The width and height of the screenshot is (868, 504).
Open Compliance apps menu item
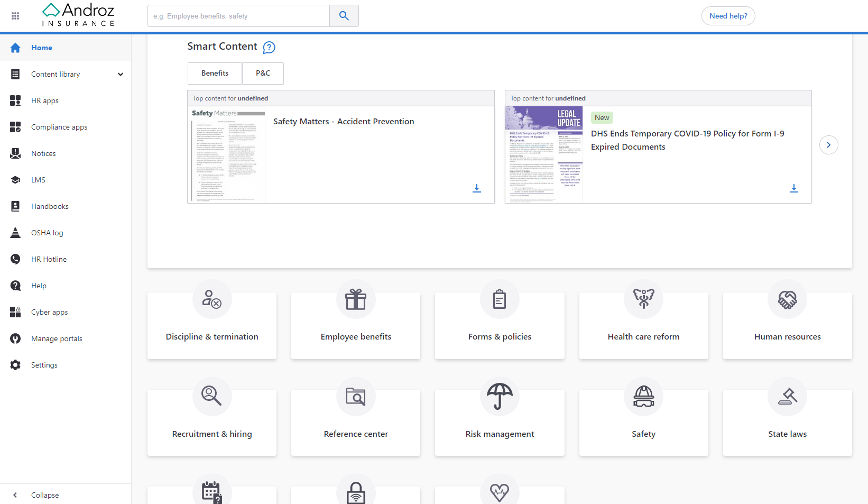coord(66,127)
